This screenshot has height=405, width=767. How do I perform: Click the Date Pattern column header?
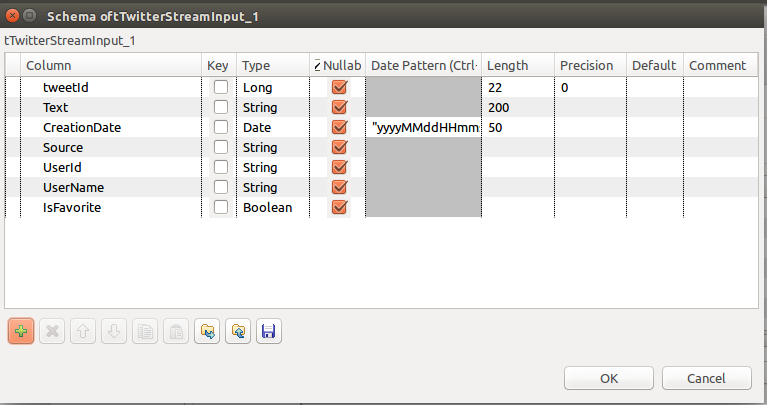pyautogui.click(x=424, y=65)
